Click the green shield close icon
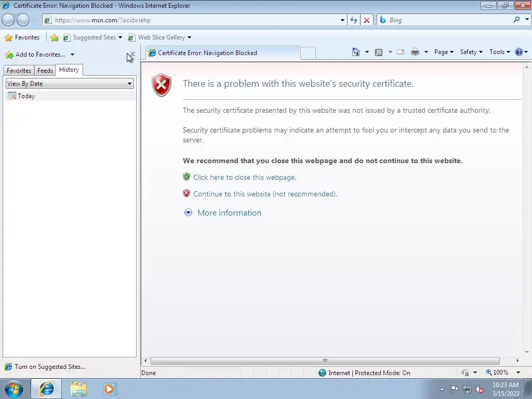 187,177
